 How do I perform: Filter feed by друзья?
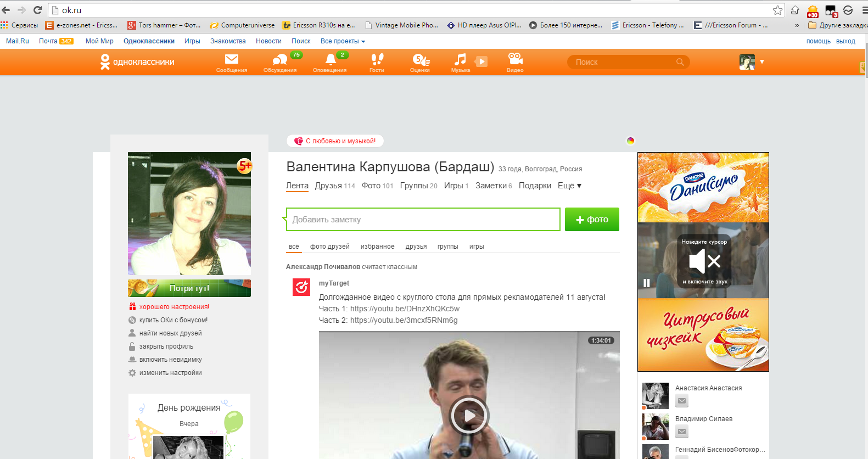click(416, 247)
